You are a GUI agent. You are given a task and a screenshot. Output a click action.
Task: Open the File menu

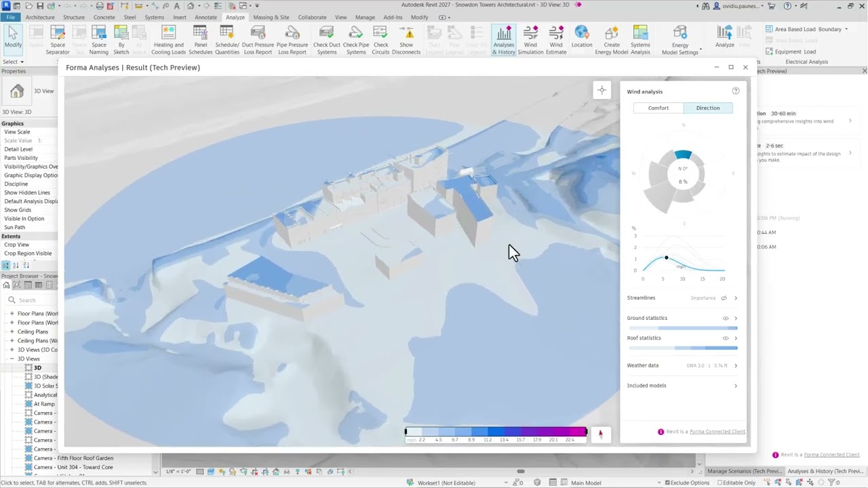coord(10,17)
